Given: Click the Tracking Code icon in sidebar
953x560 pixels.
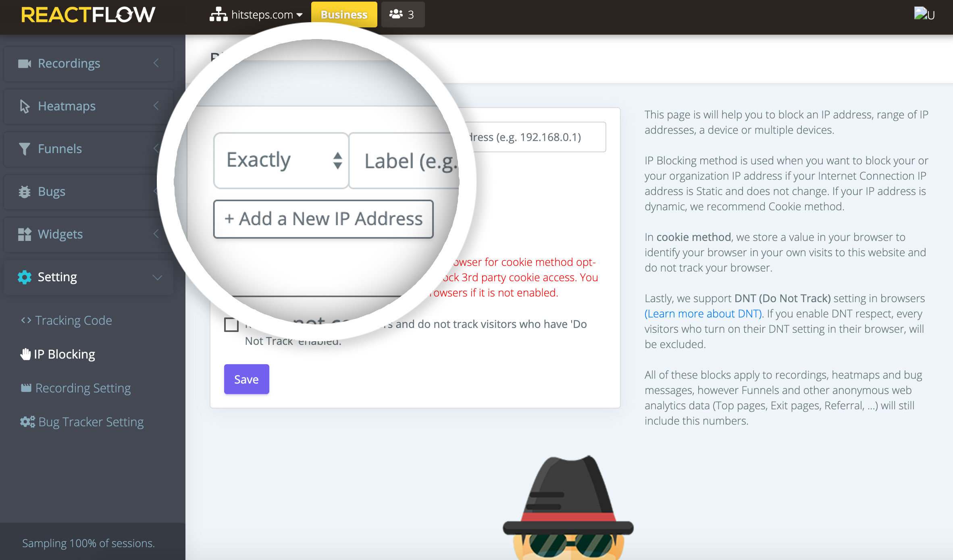Looking at the screenshot, I should click(x=24, y=320).
